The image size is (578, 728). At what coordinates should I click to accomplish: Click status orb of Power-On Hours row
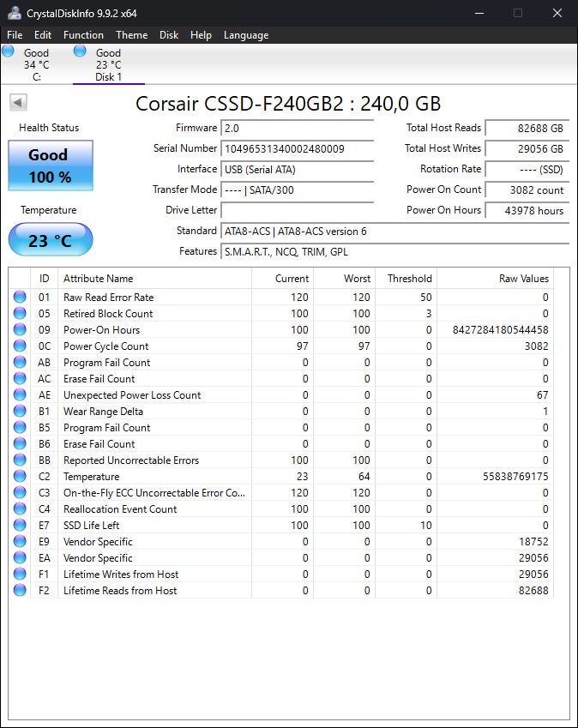20,329
